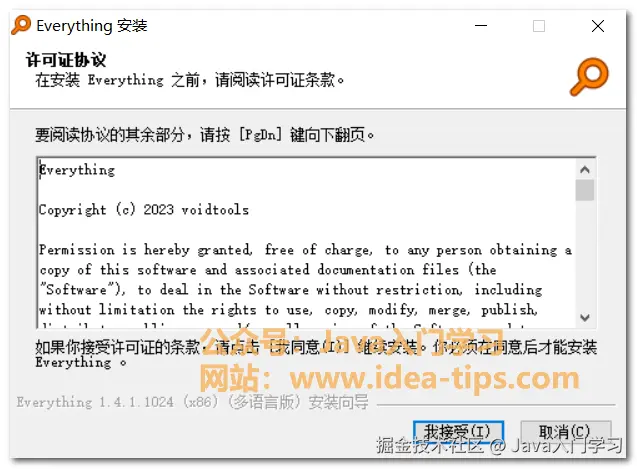
Task: Place cursor on first Everything line of license
Action: click(x=77, y=170)
